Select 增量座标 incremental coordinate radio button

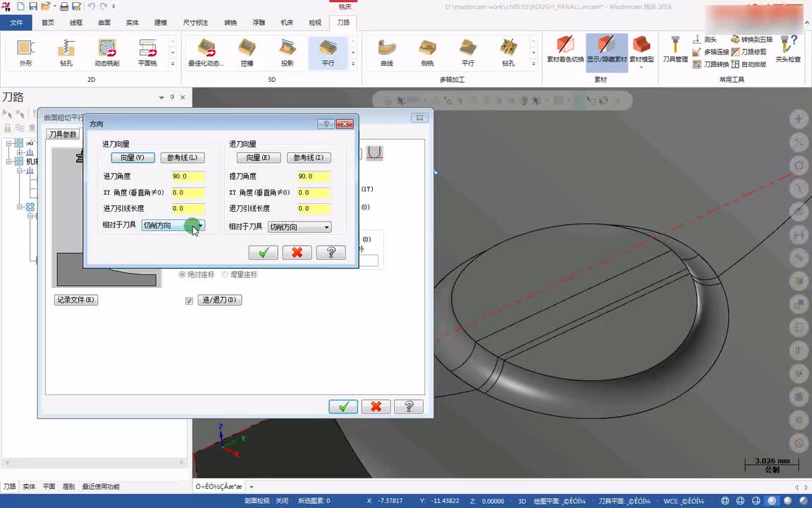[x=226, y=274]
